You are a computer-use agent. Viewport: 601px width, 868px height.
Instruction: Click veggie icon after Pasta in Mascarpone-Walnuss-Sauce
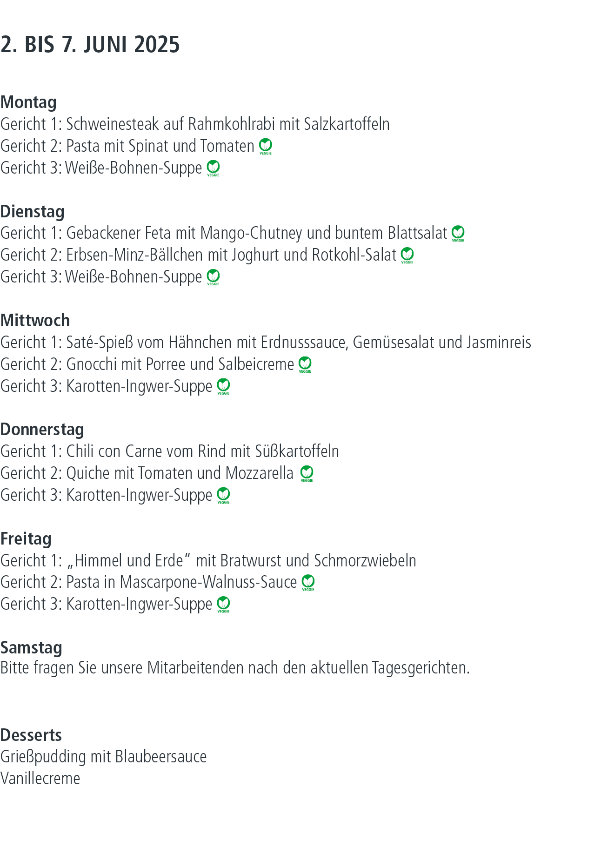pos(308,583)
